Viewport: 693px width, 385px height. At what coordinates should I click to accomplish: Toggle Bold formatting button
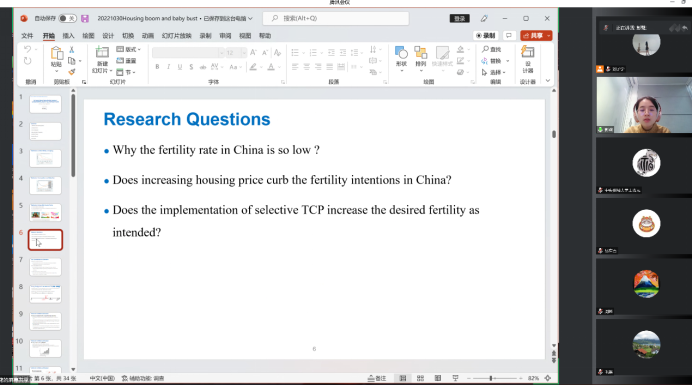(157, 67)
